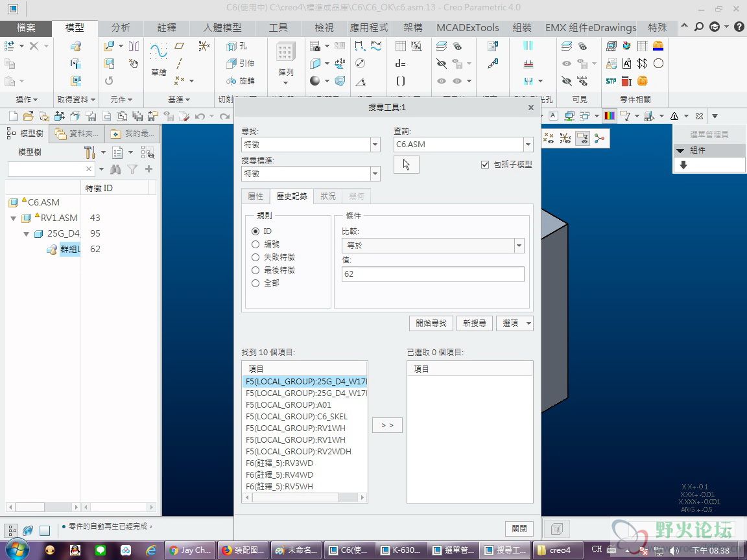Viewport: 747px width, 560px height.
Task: Click the binoculars search icon in model tree
Action: (116, 169)
